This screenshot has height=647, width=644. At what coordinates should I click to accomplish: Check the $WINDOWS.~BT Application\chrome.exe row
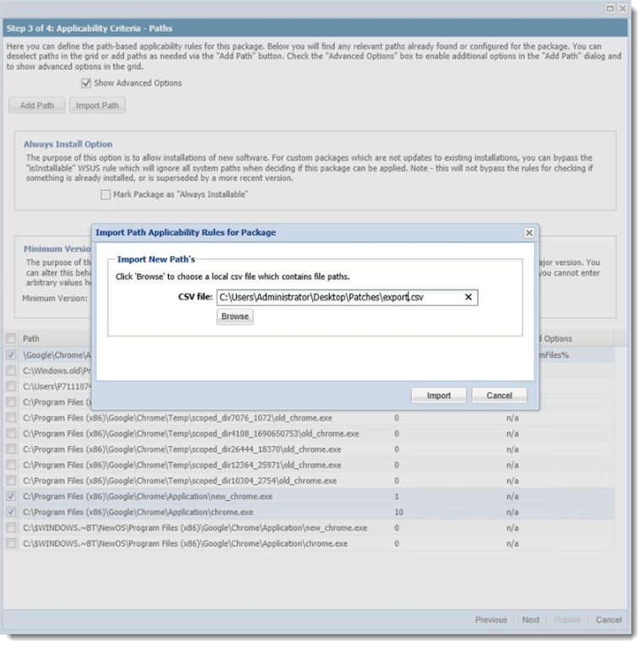tap(11, 544)
